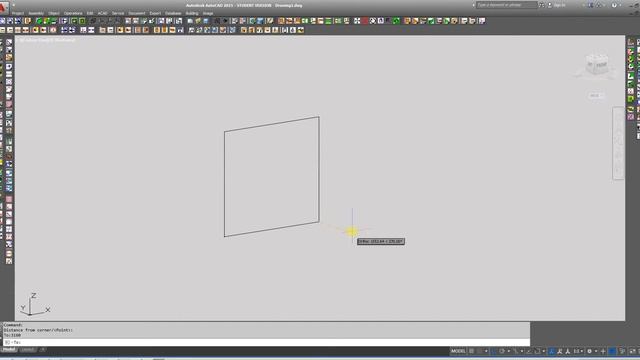640x360 pixels.
Task: Switch to the Model tab
Action: coord(9,350)
